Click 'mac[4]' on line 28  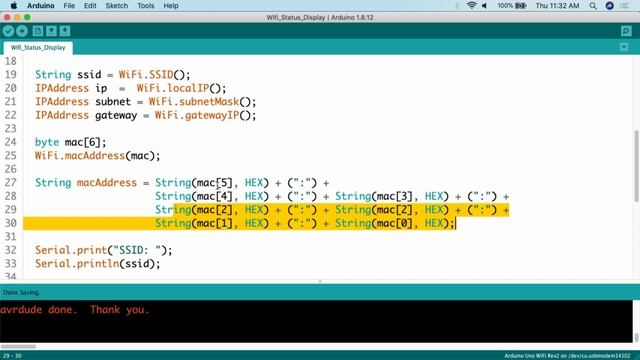tap(214, 196)
